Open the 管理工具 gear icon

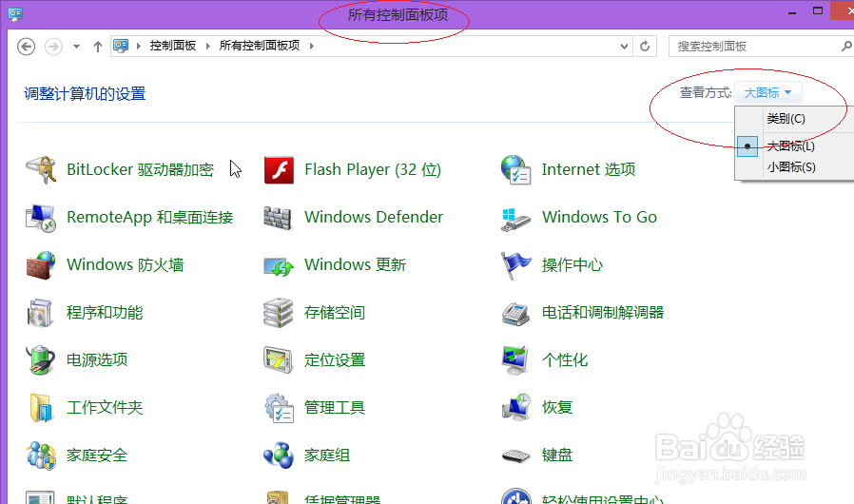(279, 408)
